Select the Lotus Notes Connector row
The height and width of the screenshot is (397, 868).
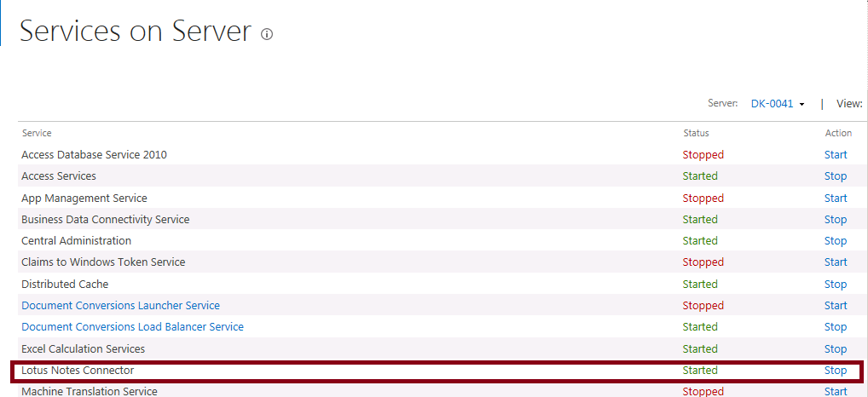click(x=437, y=371)
